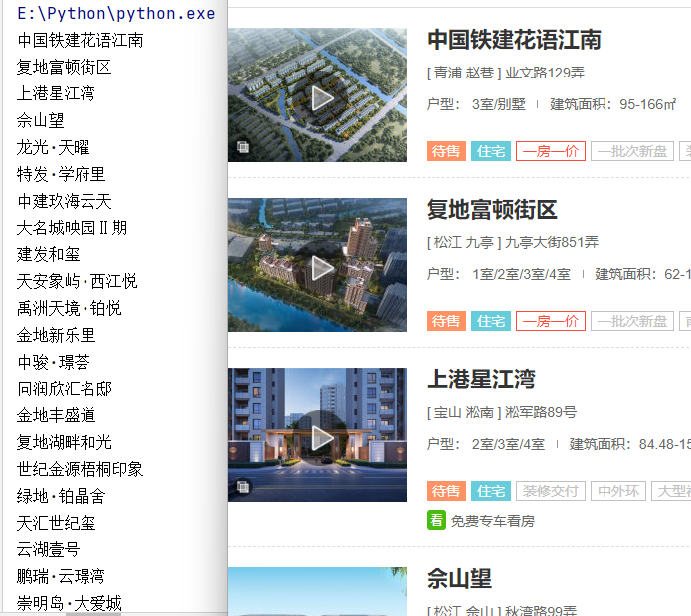Click address 九亭大街851弄

(x=552, y=242)
